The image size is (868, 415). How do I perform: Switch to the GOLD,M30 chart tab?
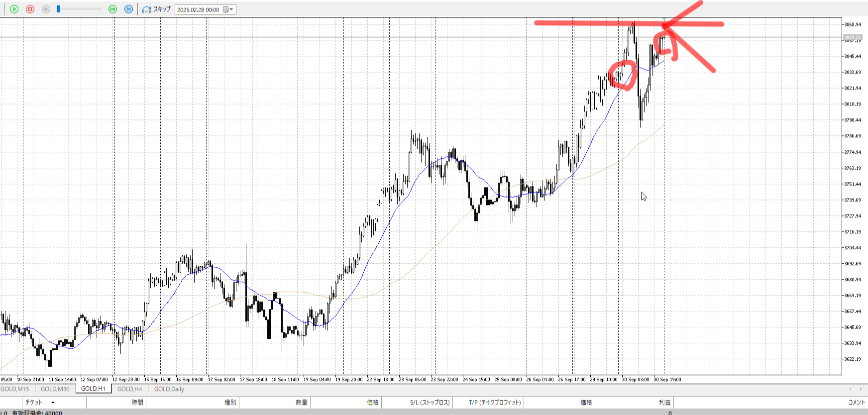pos(55,389)
